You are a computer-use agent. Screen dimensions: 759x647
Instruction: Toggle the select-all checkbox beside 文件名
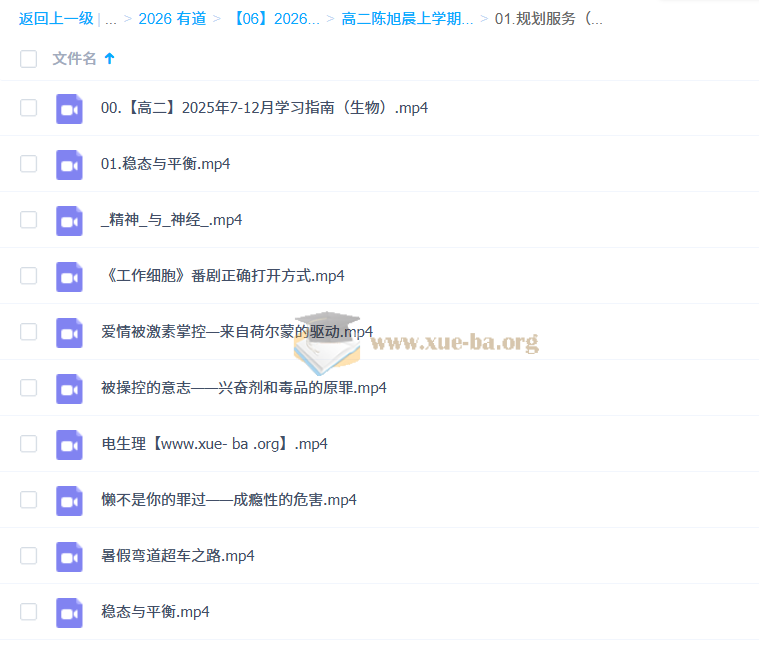[29, 59]
